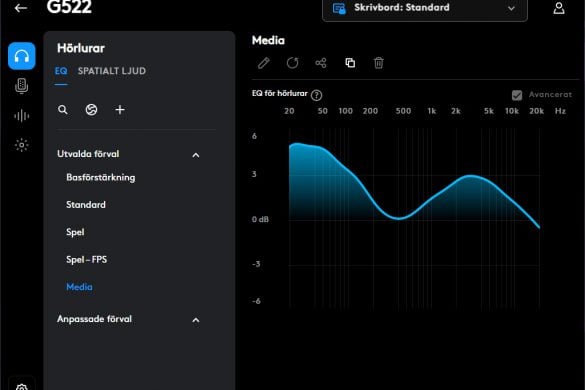The width and height of the screenshot is (585, 390).
Task: Open the gear settings icon at bottom
Action: 22,387
